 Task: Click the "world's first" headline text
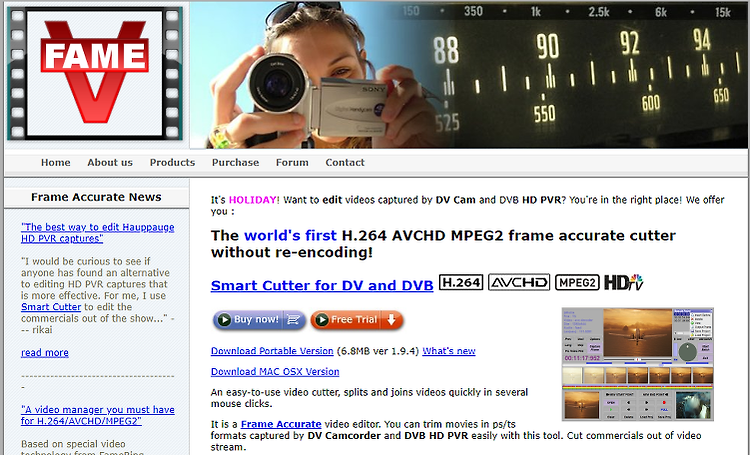click(x=290, y=236)
